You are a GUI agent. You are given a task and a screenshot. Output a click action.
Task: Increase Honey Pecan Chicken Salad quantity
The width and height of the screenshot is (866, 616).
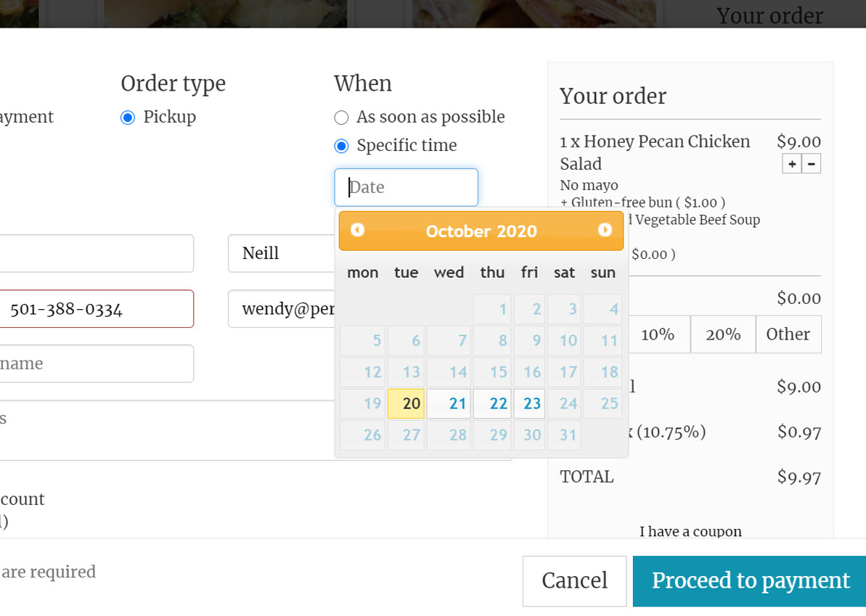pyautogui.click(x=792, y=164)
